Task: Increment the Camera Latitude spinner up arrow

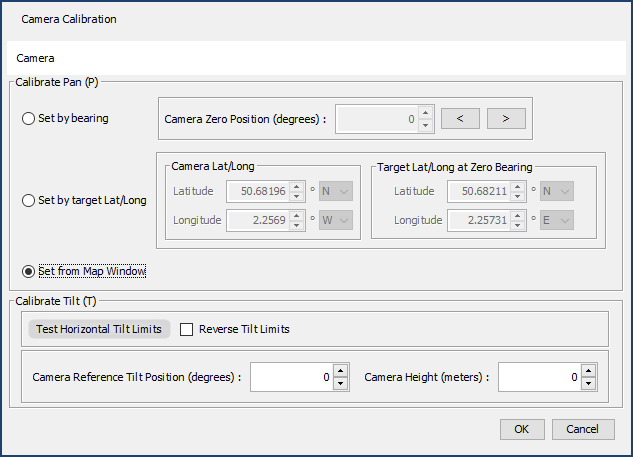Action: coord(297,187)
